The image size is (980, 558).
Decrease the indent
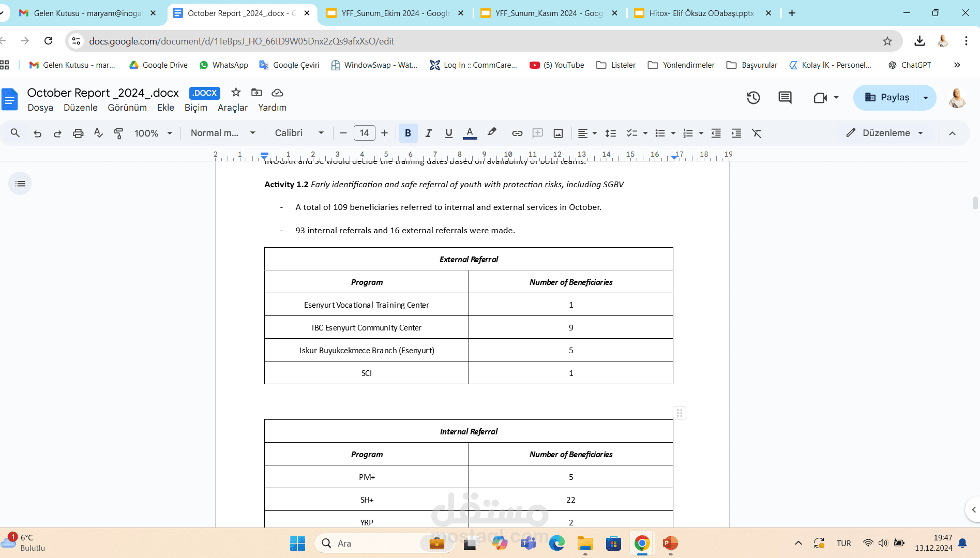click(x=716, y=133)
